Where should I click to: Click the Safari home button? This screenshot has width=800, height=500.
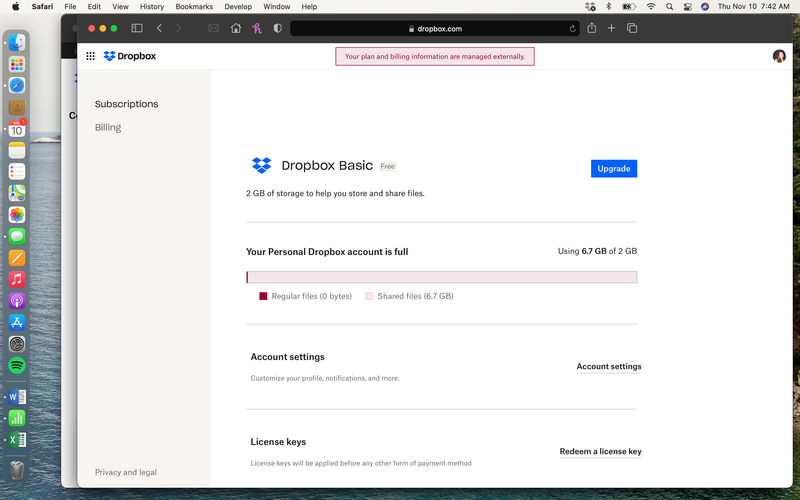[236, 28]
